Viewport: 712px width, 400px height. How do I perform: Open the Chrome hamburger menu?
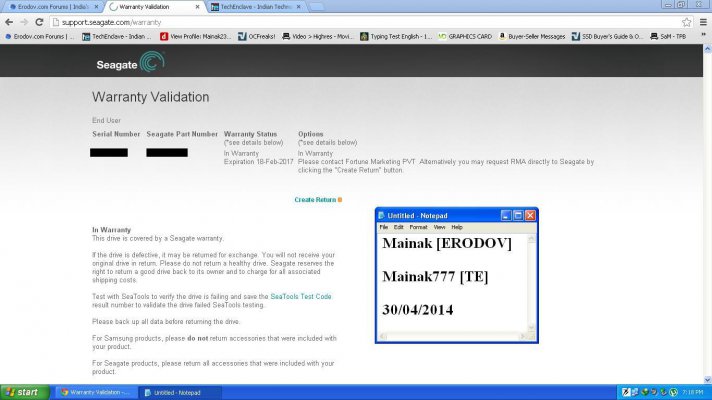(703, 22)
